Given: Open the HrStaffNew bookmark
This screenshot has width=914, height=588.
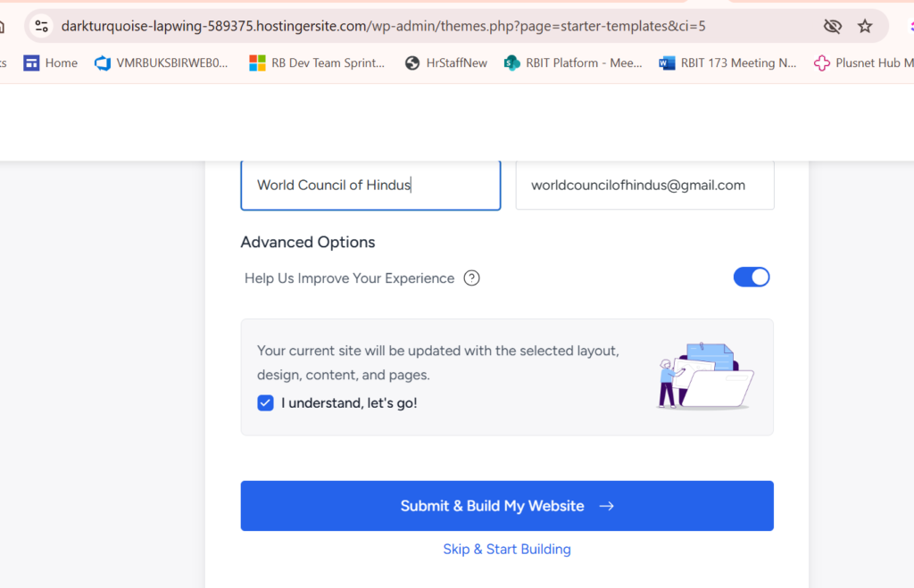Looking at the screenshot, I should point(445,62).
